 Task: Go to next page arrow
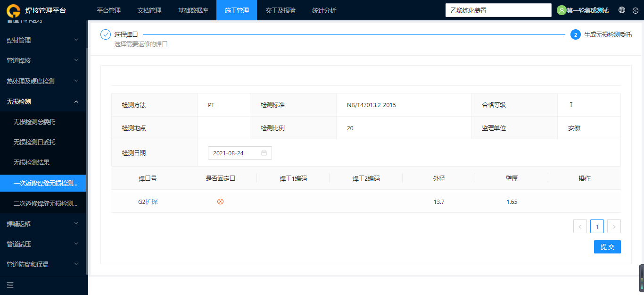point(614,227)
